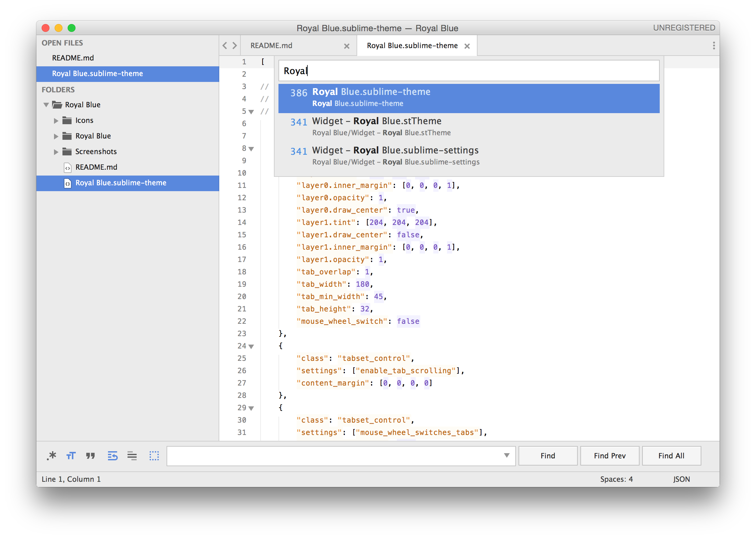Open the JSON syntax selector in status bar
This screenshot has width=756, height=539.
(681, 479)
